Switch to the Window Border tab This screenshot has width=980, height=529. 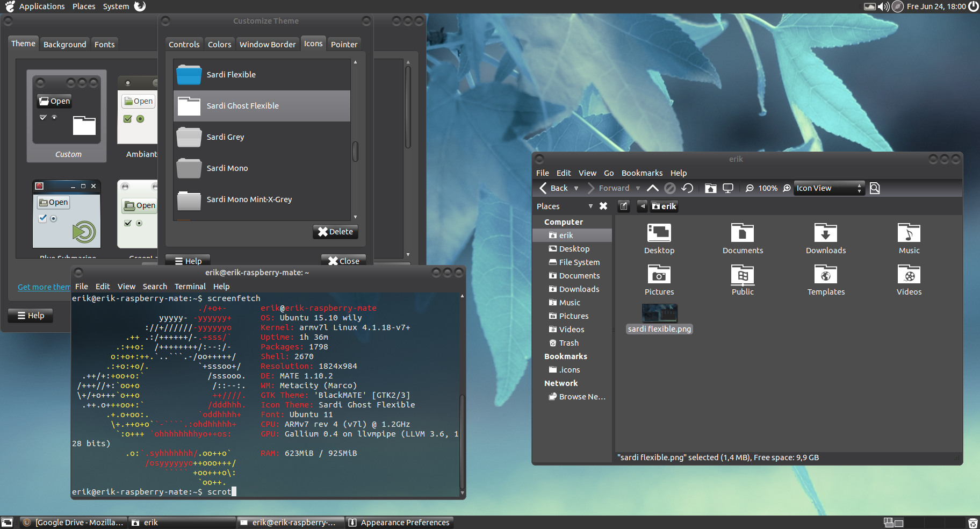click(x=267, y=44)
